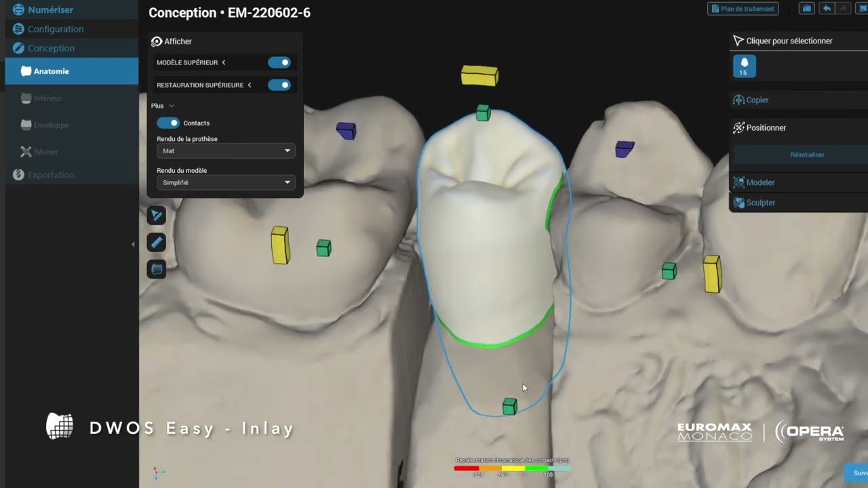The height and width of the screenshot is (488, 868).
Task: Click the yellow handle on right tooth
Action: pos(712,274)
